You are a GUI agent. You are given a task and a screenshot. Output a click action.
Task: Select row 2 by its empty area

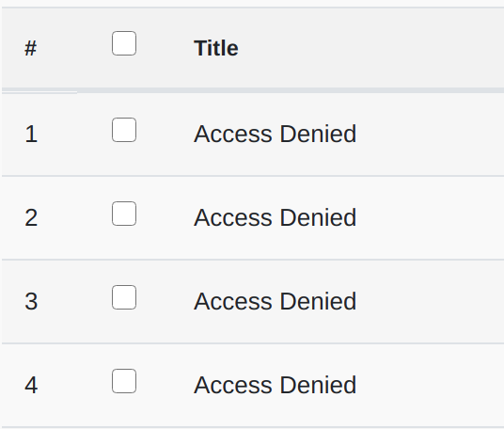tap(431, 218)
